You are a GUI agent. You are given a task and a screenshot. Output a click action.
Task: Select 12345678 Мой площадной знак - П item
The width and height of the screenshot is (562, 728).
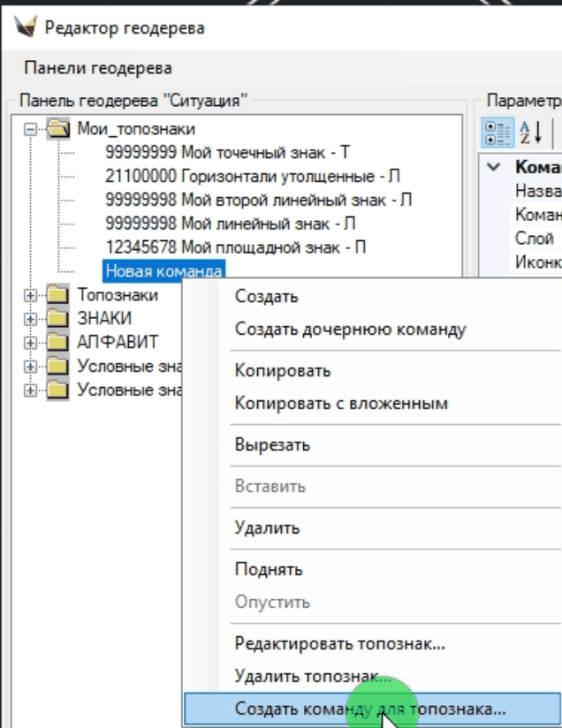tap(234, 247)
